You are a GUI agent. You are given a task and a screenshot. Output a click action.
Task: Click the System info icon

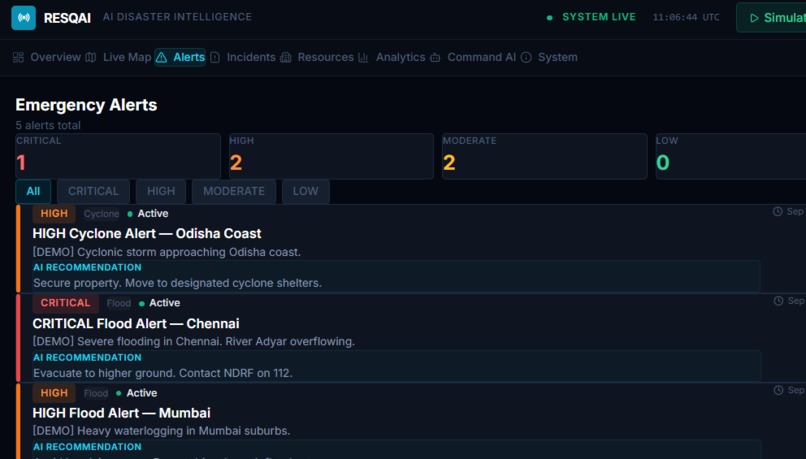[526, 57]
